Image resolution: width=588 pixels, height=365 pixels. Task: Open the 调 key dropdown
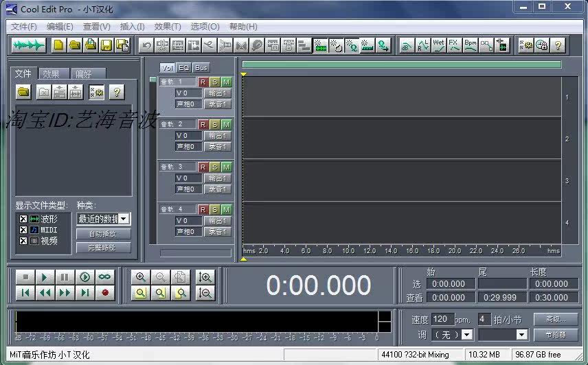pos(467,334)
